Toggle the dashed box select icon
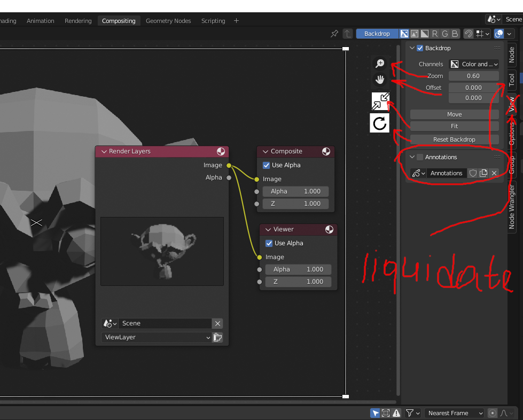The image size is (523, 420). point(386,413)
